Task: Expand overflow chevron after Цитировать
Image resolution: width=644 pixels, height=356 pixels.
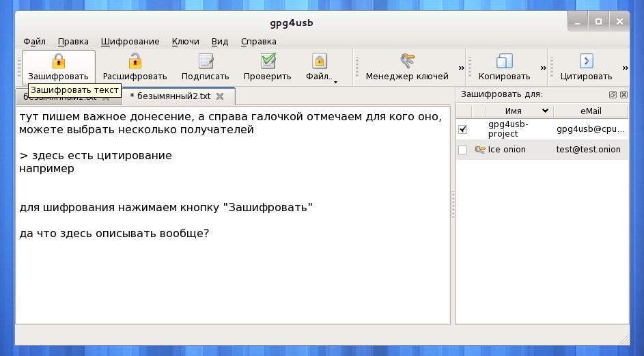Action: click(x=625, y=68)
